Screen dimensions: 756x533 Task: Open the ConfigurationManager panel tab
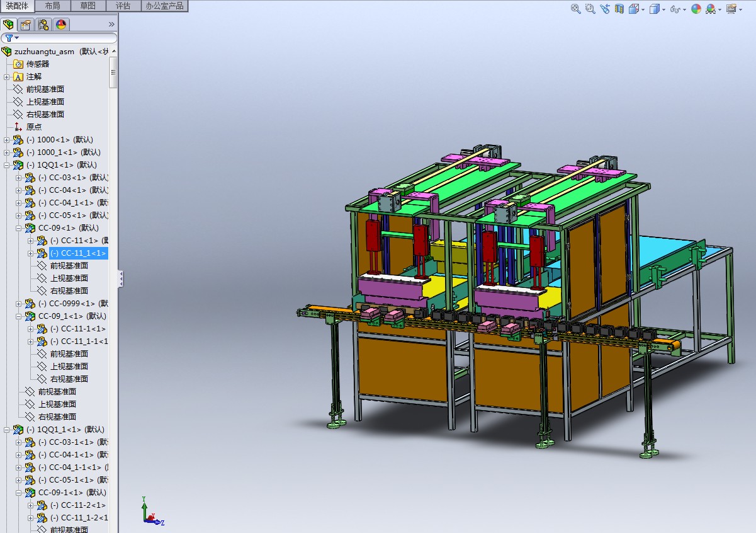pos(43,25)
